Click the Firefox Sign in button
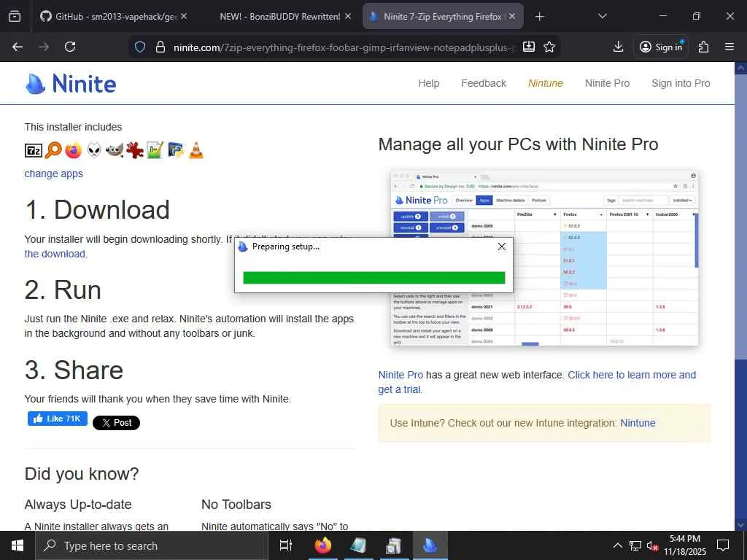747x560 pixels. point(661,47)
